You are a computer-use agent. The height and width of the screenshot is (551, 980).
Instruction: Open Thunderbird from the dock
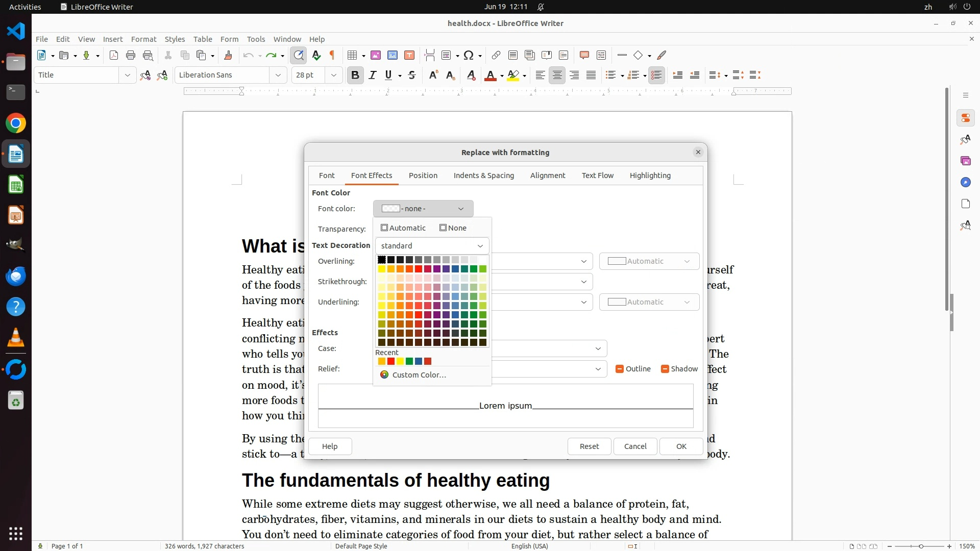(x=16, y=277)
